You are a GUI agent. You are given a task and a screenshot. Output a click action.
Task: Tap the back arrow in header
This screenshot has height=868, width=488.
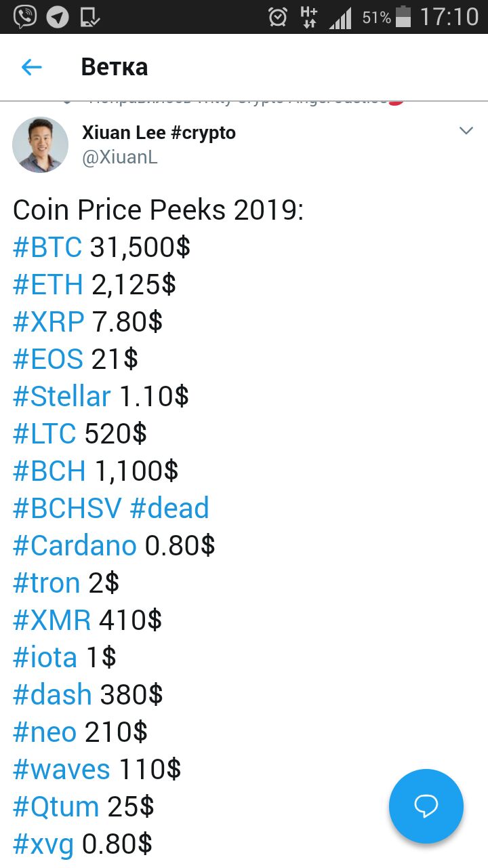pos(32,67)
